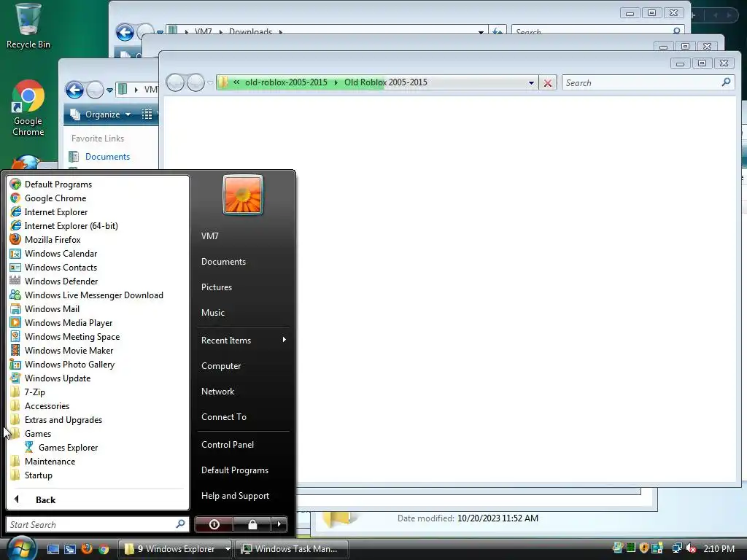Screen dimensions: 747x560
Task: Open Games Explorer
Action: (68, 447)
